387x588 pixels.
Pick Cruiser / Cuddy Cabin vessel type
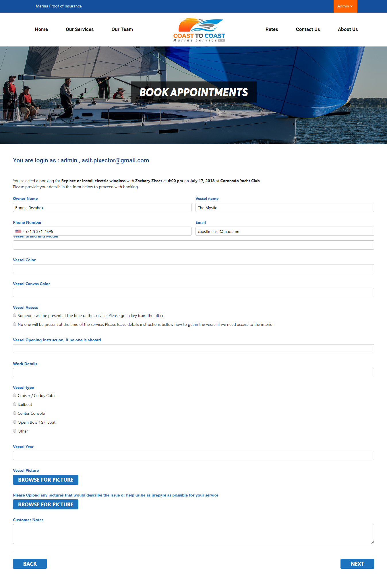point(15,396)
